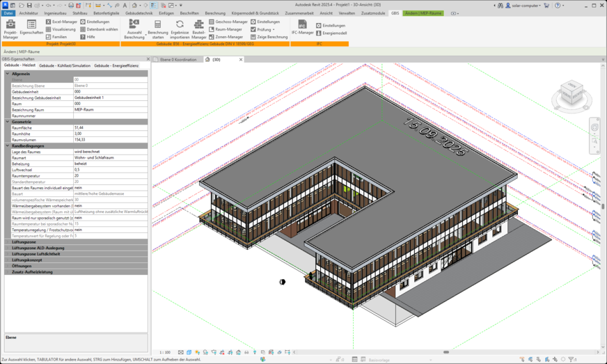The image size is (607, 364).
Task: Open the Projekt-Manager
Action: point(10,29)
